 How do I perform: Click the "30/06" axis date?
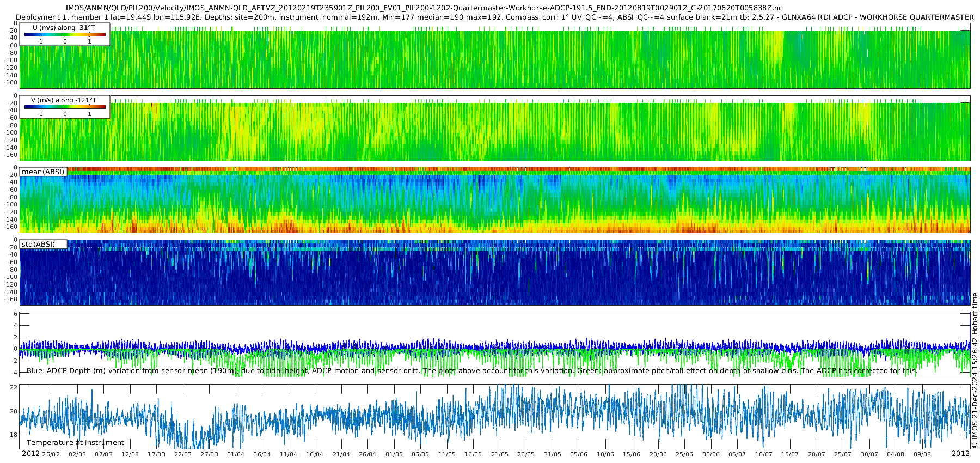pyautogui.click(x=711, y=455)
